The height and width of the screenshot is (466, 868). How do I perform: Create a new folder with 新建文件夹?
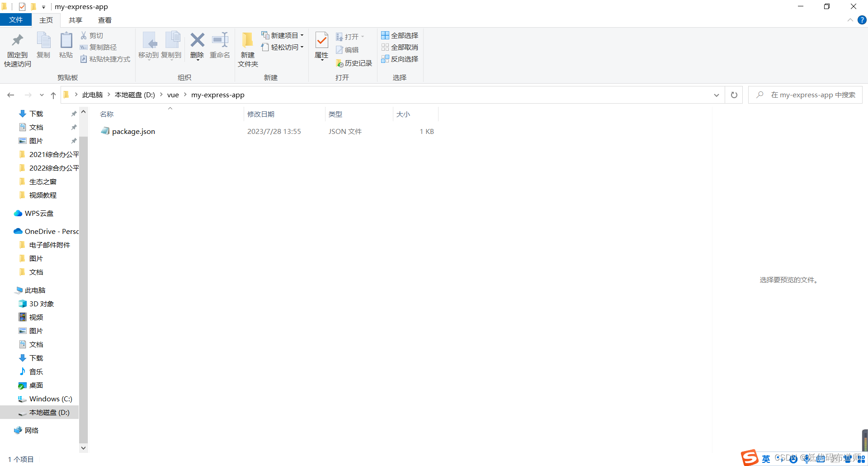(x=248, y=50)
